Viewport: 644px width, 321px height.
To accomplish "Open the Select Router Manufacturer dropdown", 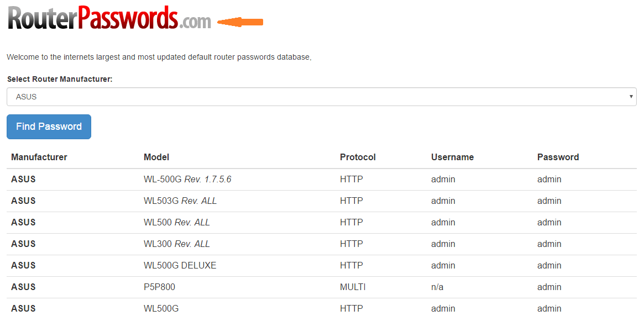I will point(321,97).
